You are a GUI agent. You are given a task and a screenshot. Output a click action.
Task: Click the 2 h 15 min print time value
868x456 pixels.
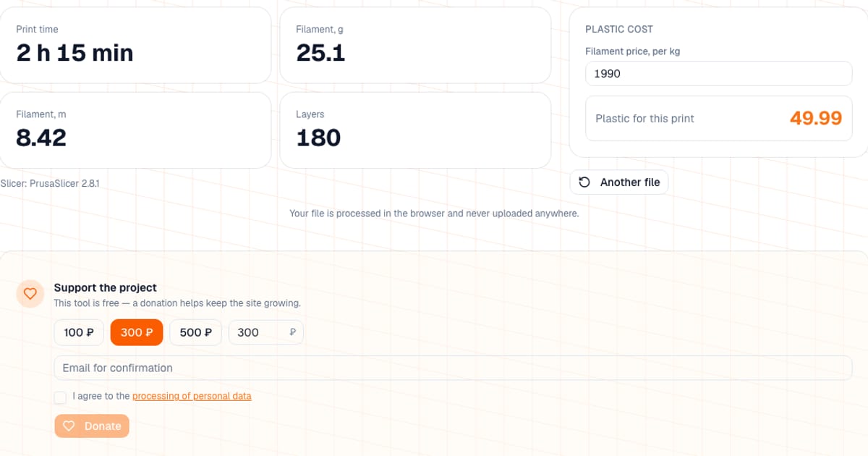tap(75, 53)
